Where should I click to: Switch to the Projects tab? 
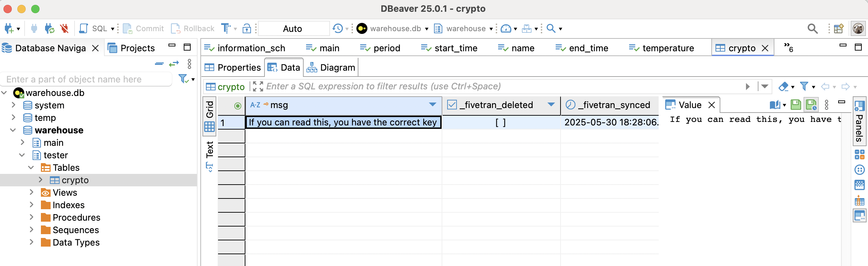(131, 48)
